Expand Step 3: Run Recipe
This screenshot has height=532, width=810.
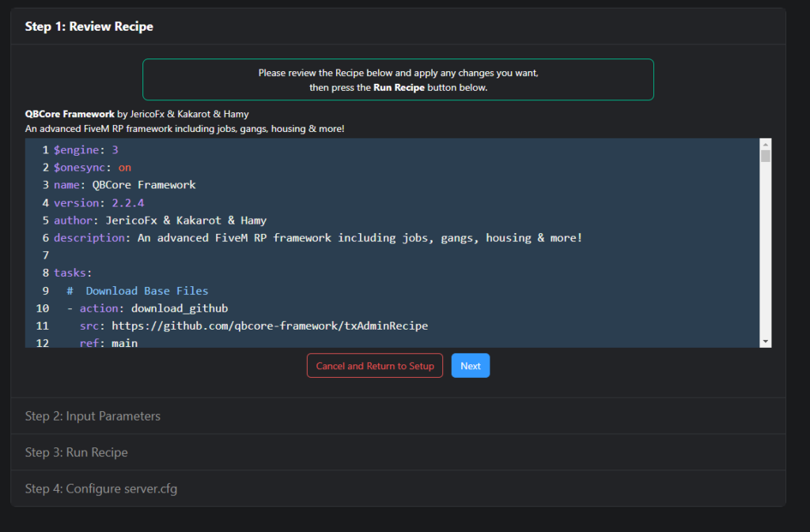point(76,452)
